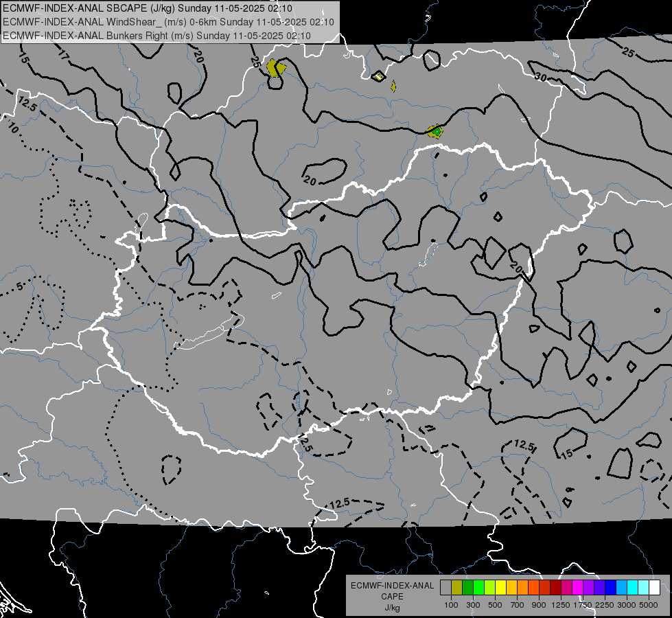Click the 5000 legend tick label
The image size is (672, 618).
pyautogui.click(x=649, y=605)
